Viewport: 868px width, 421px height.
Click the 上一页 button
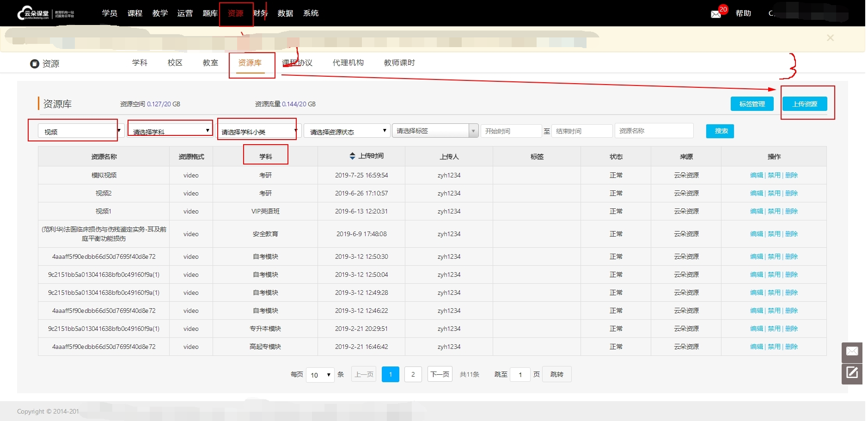(x=364, y=374)
